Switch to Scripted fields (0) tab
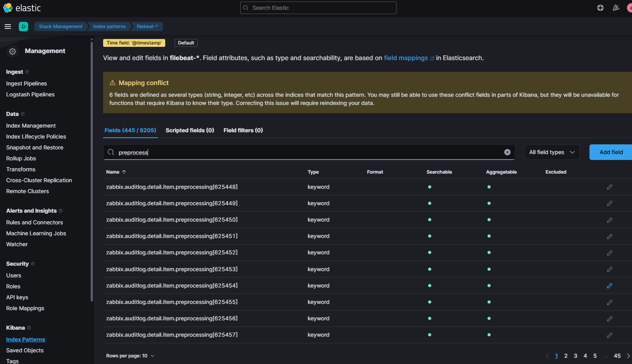The height and width of the screenshot is (364, 632). click(x=190, y=130)
